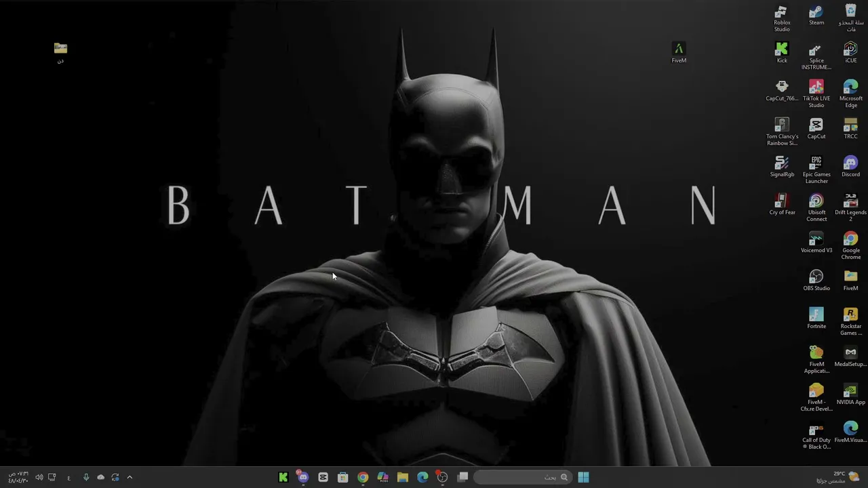Click the taskbar search box
868x488 pixels.
point(522,477)
